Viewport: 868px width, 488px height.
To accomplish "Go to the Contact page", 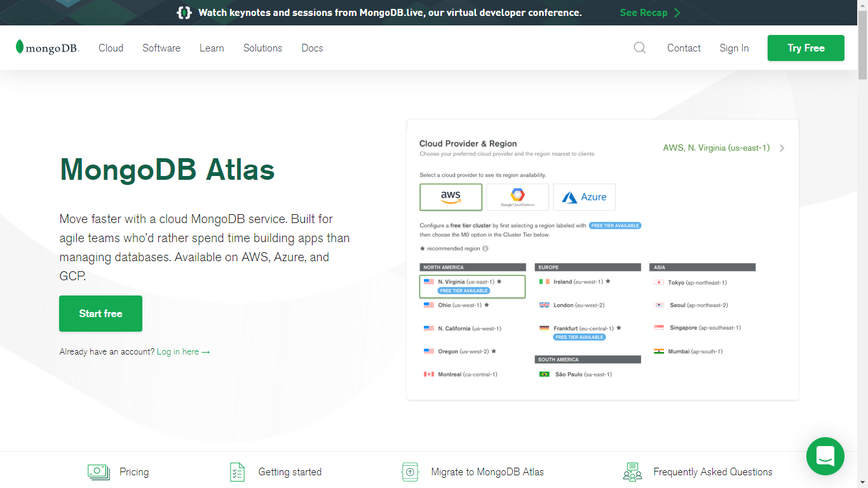I will click(684, 48).
